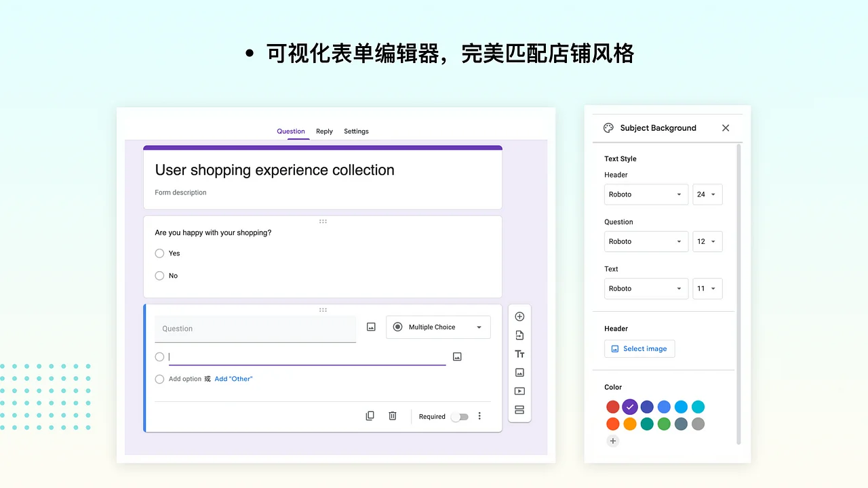Choose the orange color swatch
Screen dimensions: 868x488
pyautogui.click(x=630, y=424)
